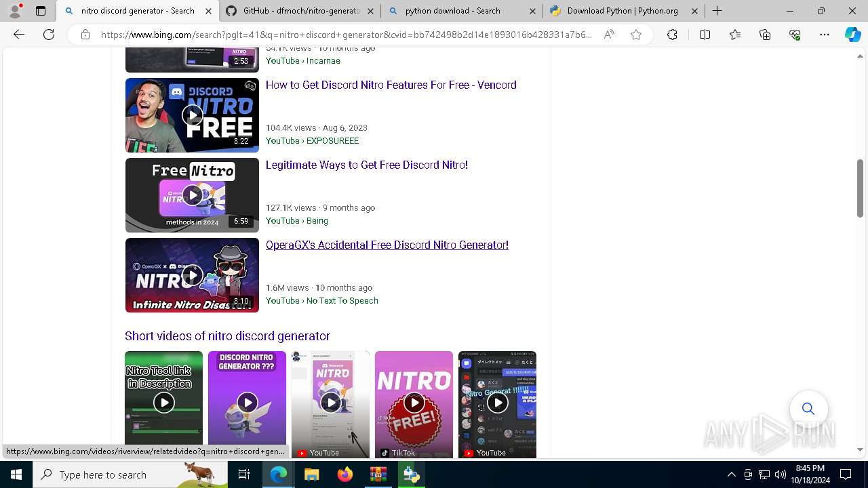Switch to the Download Python tab

(x=624, y=11)
